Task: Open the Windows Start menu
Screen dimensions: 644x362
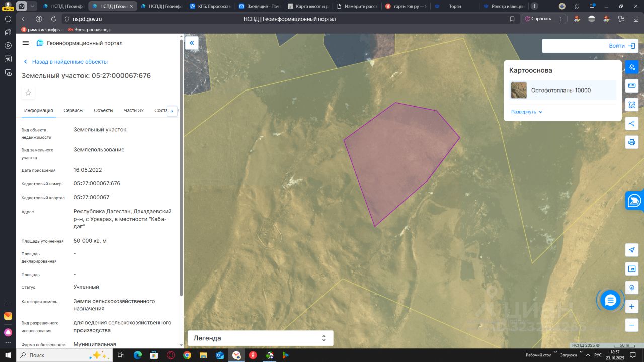Action: click(x=8, y=355)
